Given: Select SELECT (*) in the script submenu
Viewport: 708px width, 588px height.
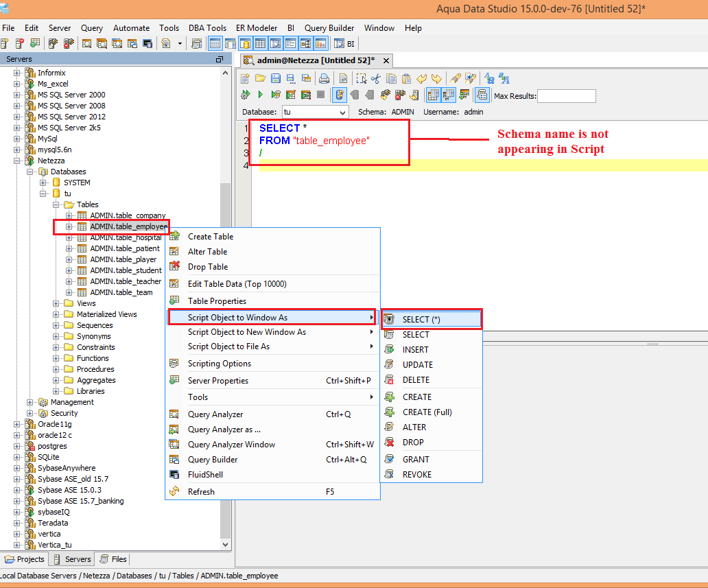Looking at the screenshot, I should [432, 319].
